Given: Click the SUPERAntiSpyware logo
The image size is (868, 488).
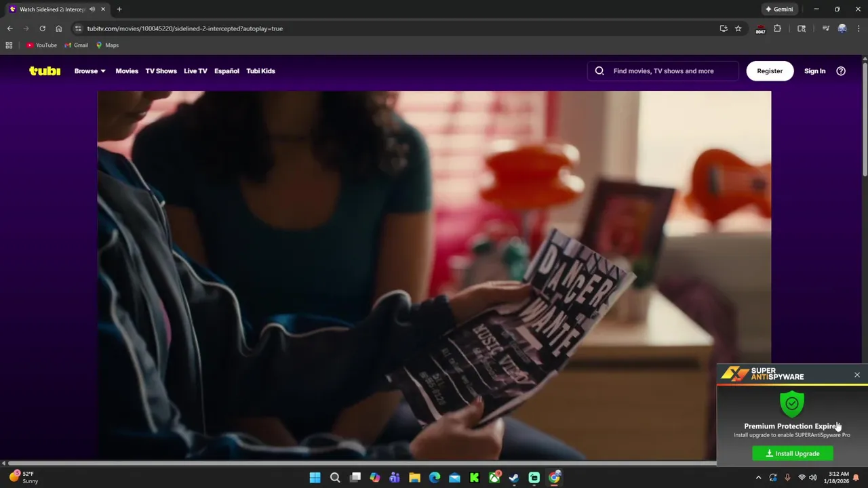Looking at the screenshot, I should [x=763, y=374].
